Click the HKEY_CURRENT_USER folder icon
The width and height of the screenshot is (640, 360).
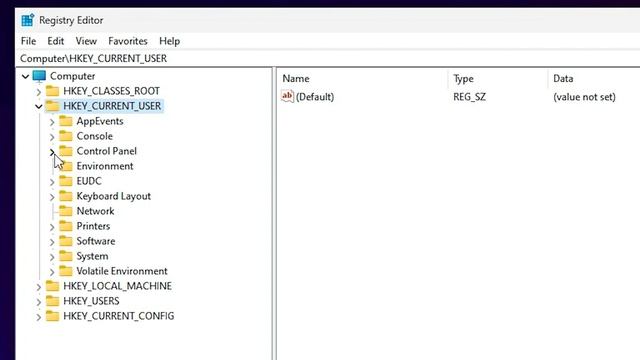(52, 106)
